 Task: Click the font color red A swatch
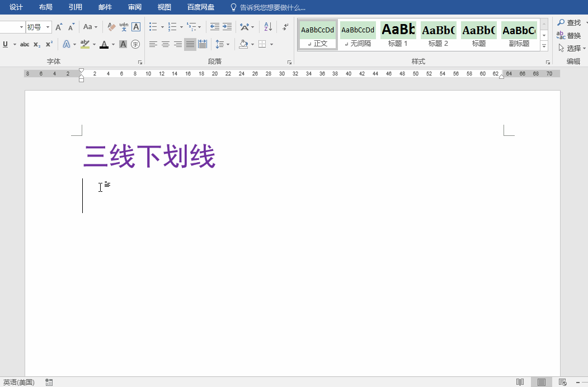point(104,44)
